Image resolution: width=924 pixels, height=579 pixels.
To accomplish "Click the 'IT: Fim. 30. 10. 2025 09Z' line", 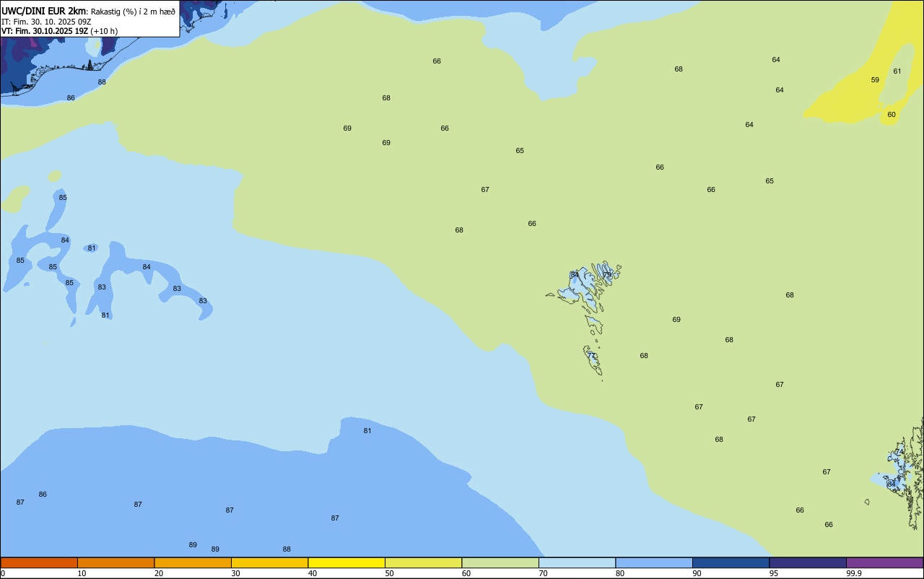I will (x=45, y=22).
